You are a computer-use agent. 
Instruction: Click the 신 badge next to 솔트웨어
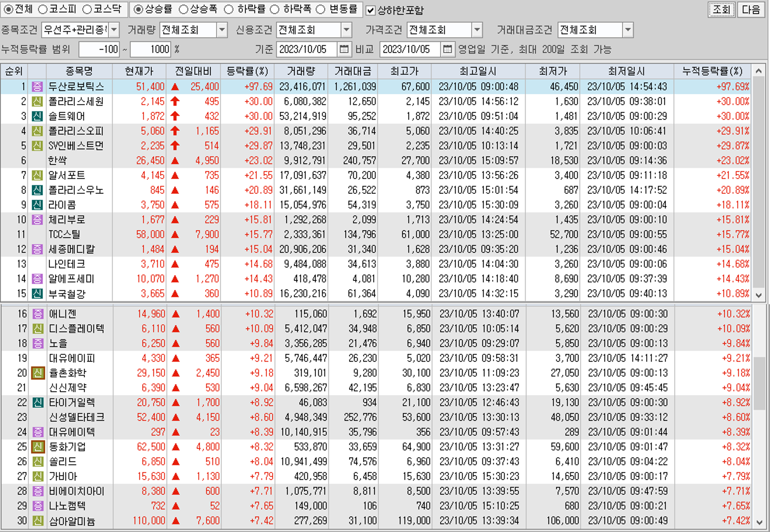[x=37, y=116]
